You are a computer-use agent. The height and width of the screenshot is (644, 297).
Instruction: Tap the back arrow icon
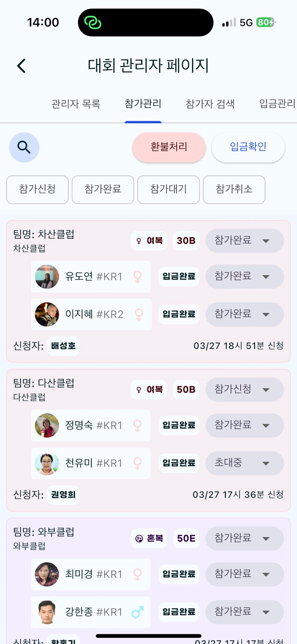click(21, 66)
